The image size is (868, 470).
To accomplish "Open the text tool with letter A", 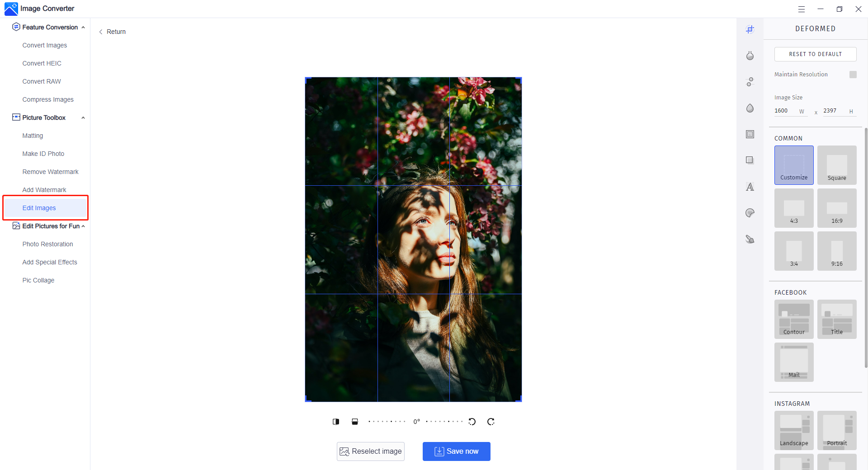I will pyautogui.click(x=750, y=187).
